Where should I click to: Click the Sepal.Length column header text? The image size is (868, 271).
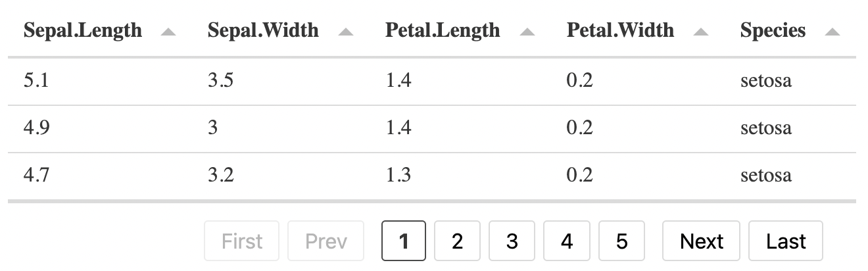[x=83, y=30]
